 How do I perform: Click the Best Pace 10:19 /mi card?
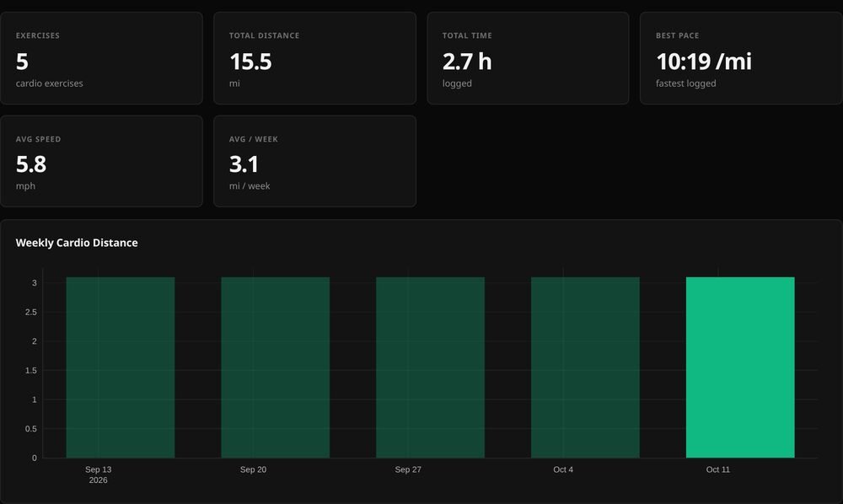(x=741, y=58)
